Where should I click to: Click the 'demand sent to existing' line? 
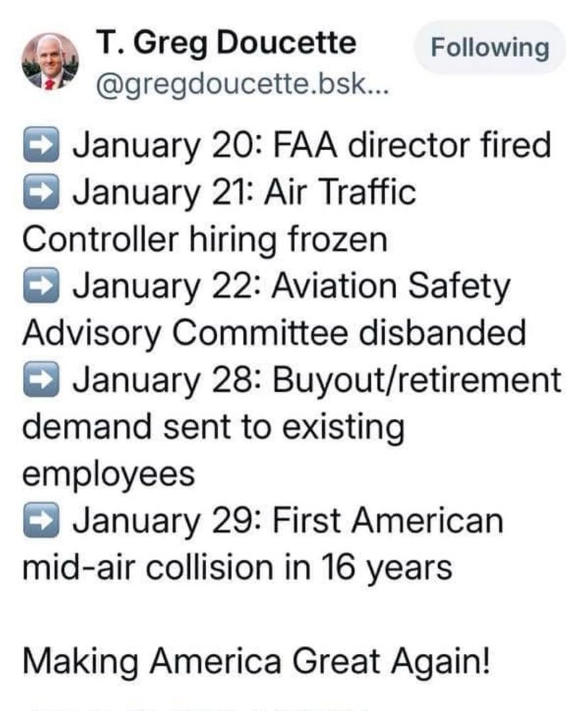tap(213, 427)
